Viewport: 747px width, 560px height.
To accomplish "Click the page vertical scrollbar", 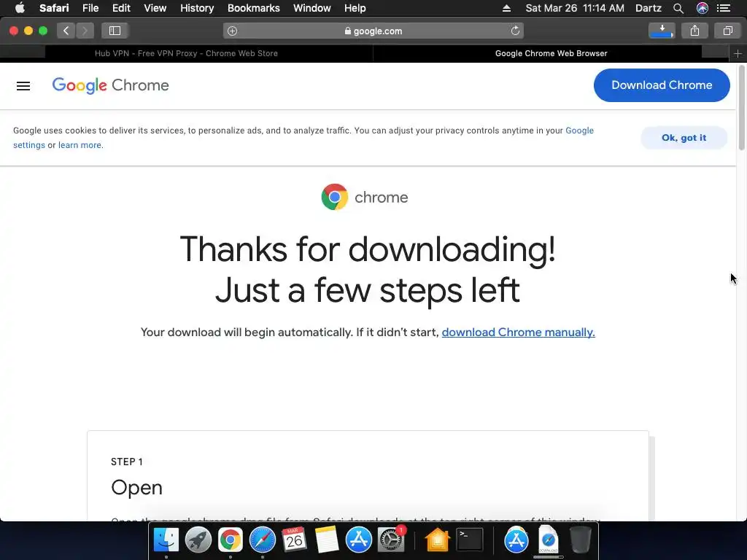I will (x=741, y=108).
